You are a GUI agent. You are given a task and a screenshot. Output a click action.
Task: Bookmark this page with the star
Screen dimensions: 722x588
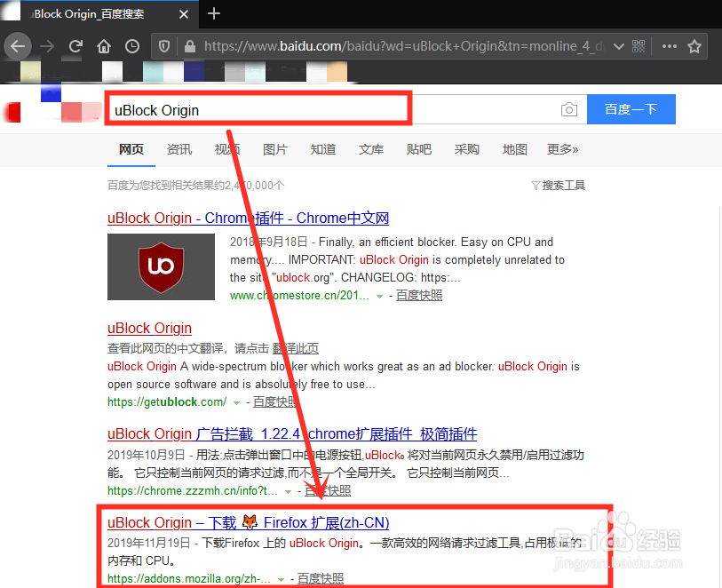[x=694, y=46]
